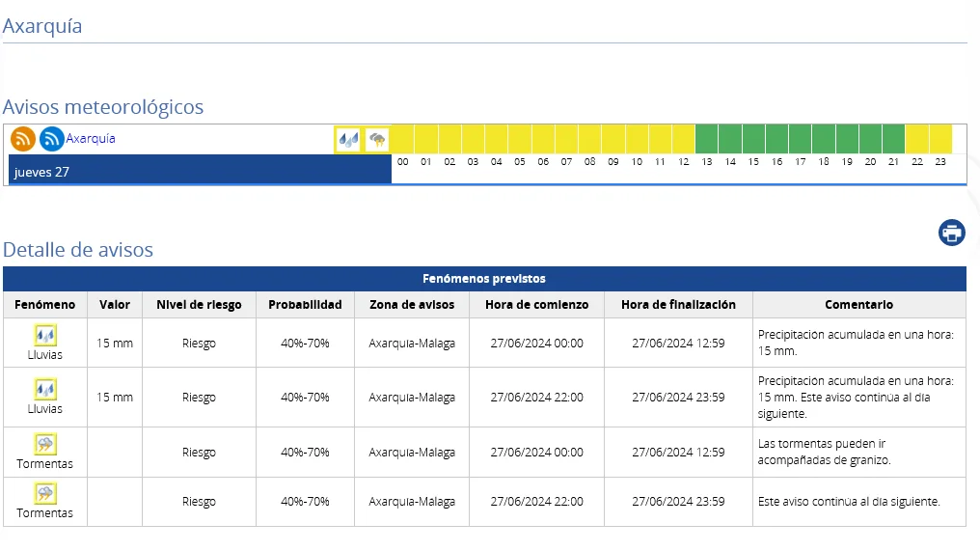Click the yellow hour 22 warning cell
Image resolution: width=980 pixels, height=551 pixels.
[x=917, y=139]
